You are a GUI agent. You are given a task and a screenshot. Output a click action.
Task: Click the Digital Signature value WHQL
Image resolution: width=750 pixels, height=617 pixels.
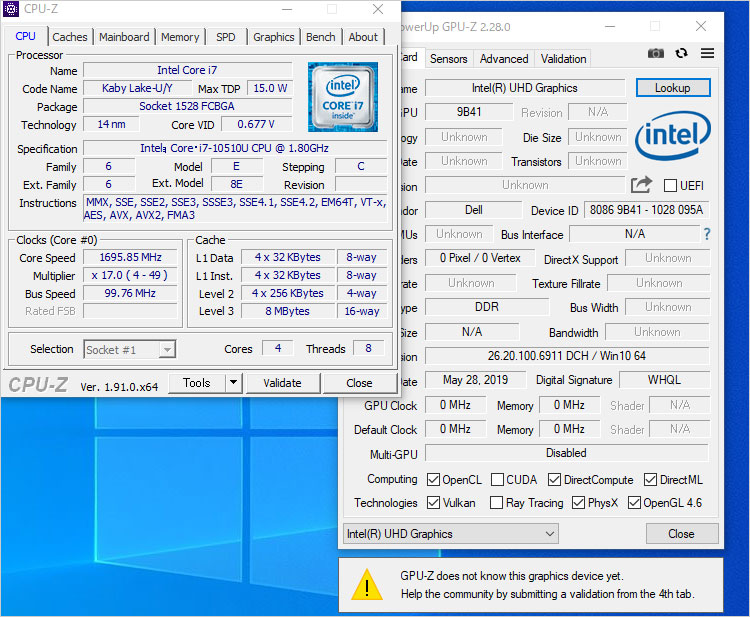coord(664,380)
